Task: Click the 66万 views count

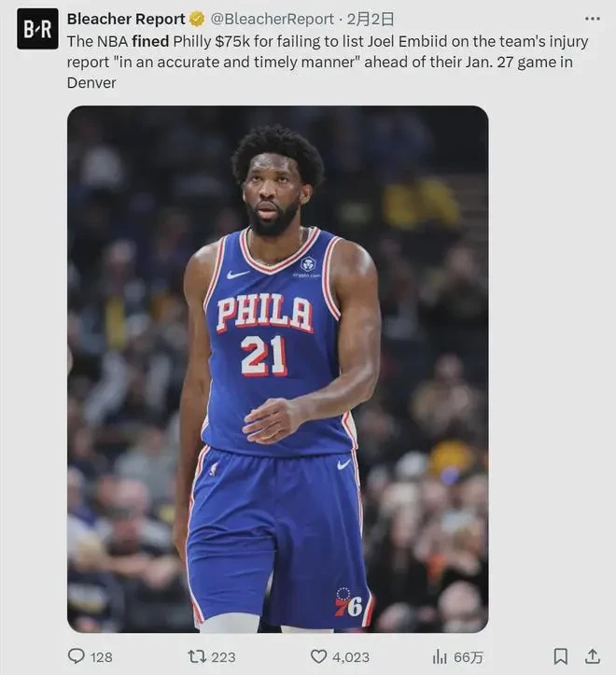Action: click(x=469, y=657)
